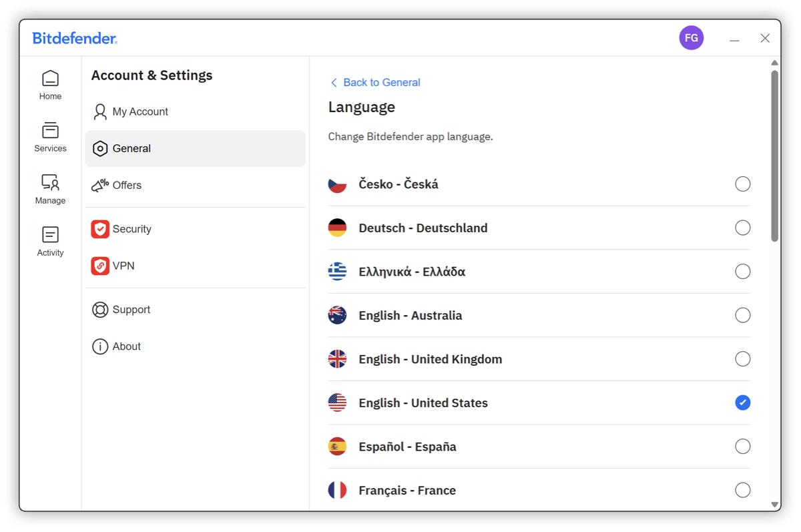Open the VPN settings item
Image resolution: width=801 pixels, height=532 pixels.
point(196,266)
